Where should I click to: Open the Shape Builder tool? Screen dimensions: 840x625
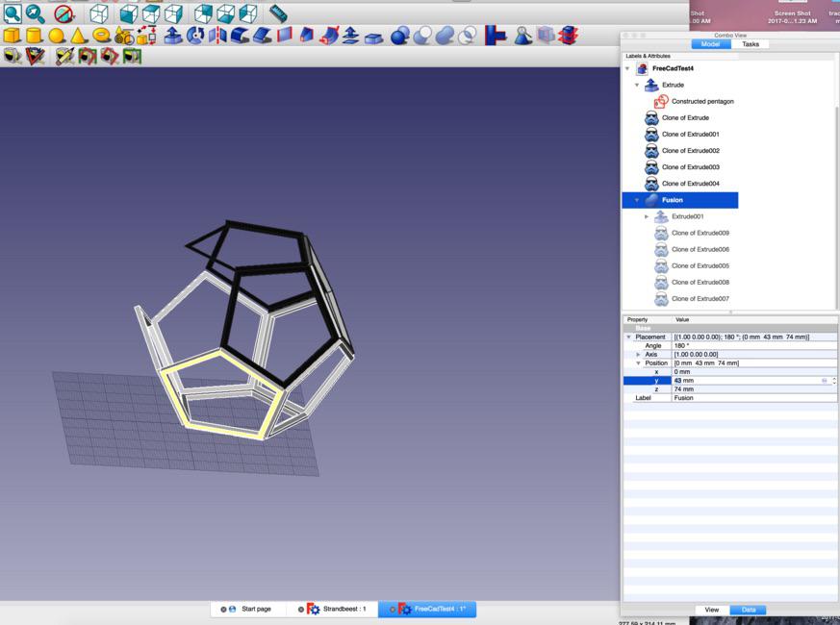tap(146, 36)
